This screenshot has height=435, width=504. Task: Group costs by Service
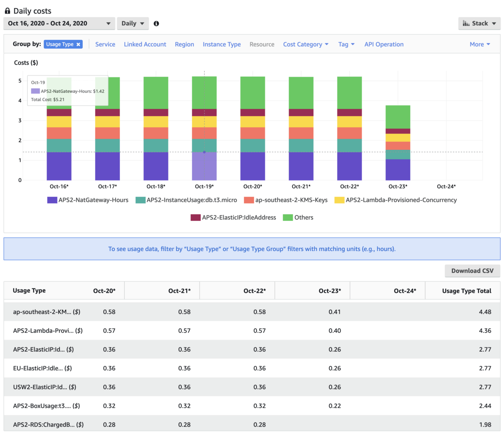click(105, 44)
